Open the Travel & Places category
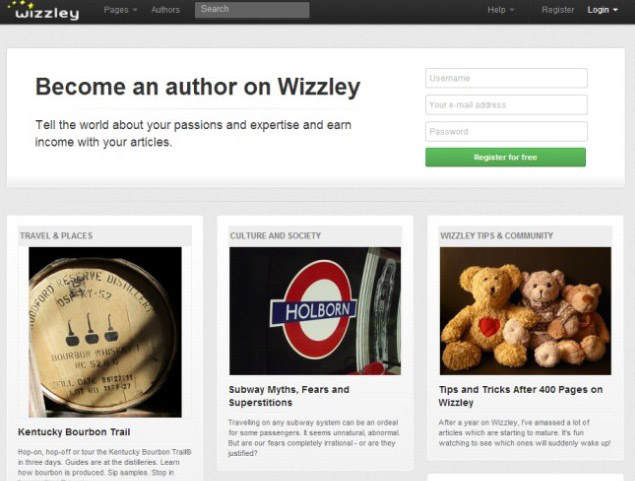This screenshot has width=635, height=481. pyautogui.click(x=56, y=236)
